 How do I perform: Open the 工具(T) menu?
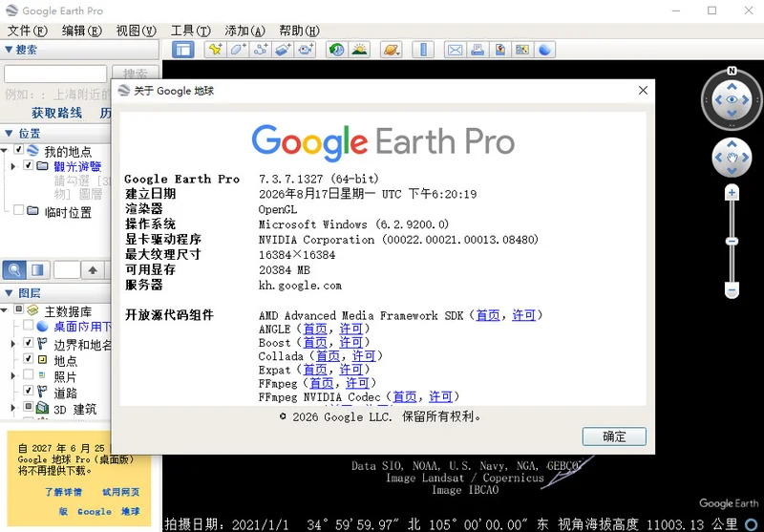coord(190,31)
